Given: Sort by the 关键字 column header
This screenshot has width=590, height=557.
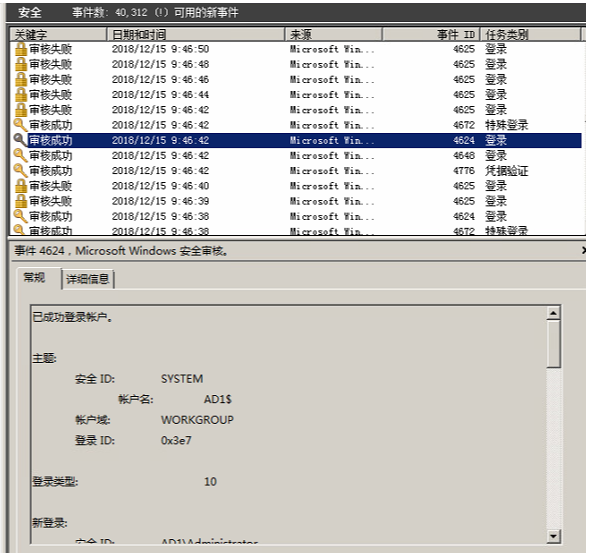Looking at the screenshot, I should [58, 35].
